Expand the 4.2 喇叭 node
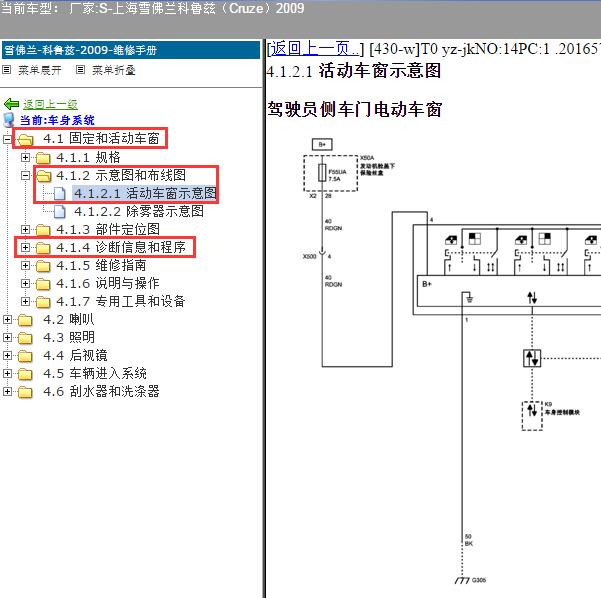The width and height of the screenshot is (601, 598). tap(7, 319)
